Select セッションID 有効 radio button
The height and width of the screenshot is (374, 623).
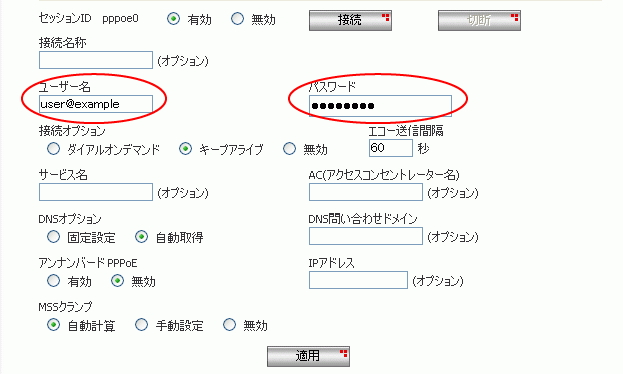(x=173, y=19)
